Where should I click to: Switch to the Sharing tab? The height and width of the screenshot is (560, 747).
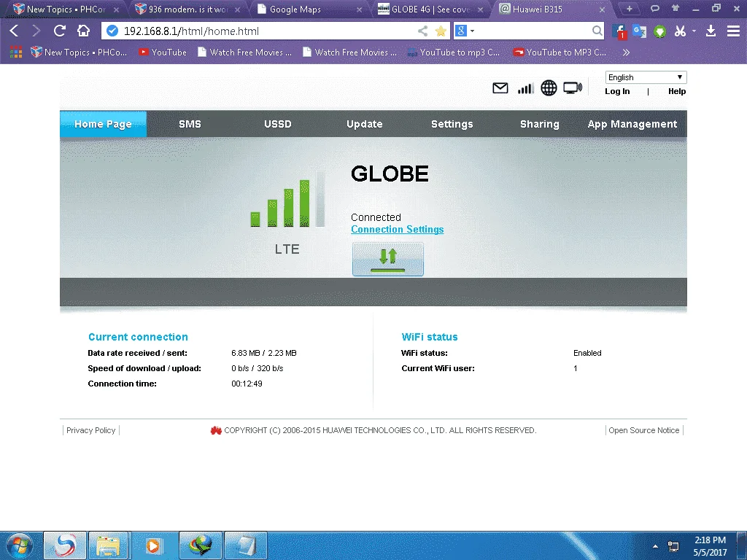click(x=539, y=124)
